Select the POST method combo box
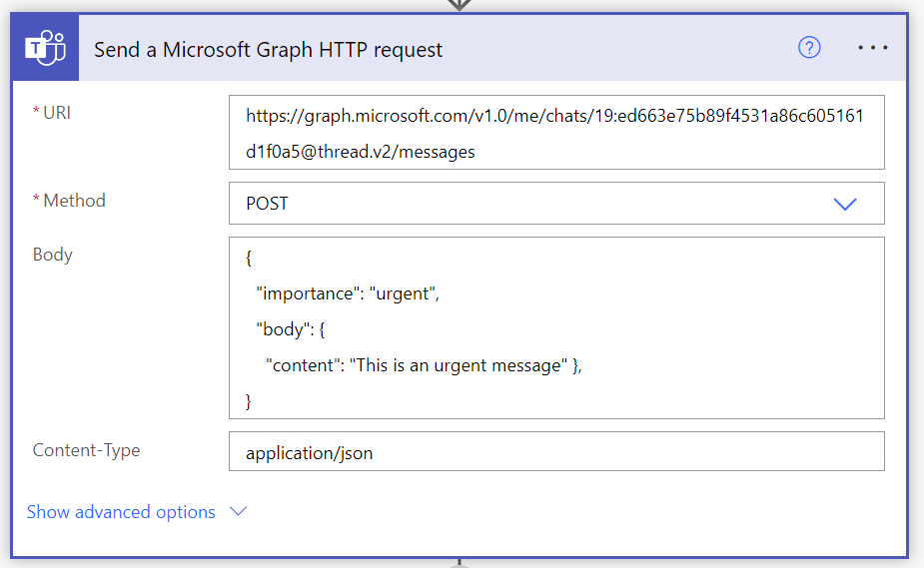Screen dimensions: 924x568 (x=556, y=203)
